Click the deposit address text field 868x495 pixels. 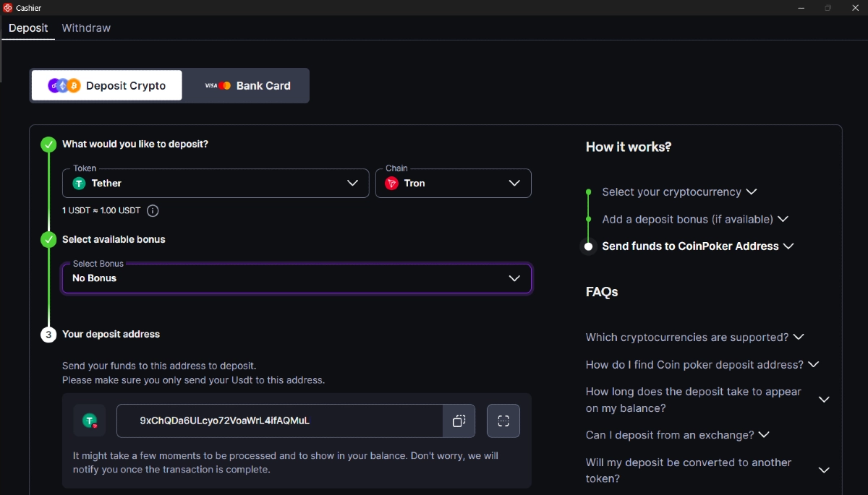(x=279, y=421)
